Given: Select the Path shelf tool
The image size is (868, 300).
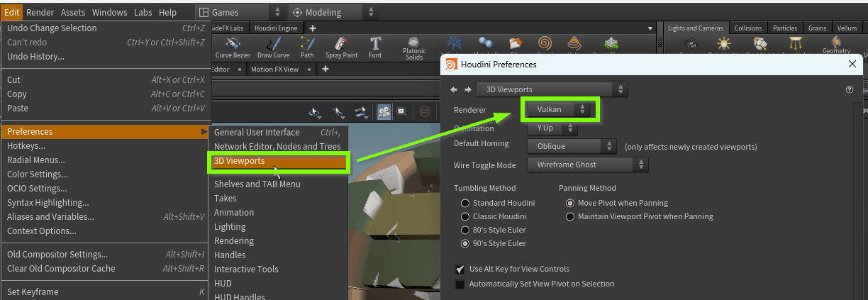Looking at the screenshot, I should pos(307,48).
